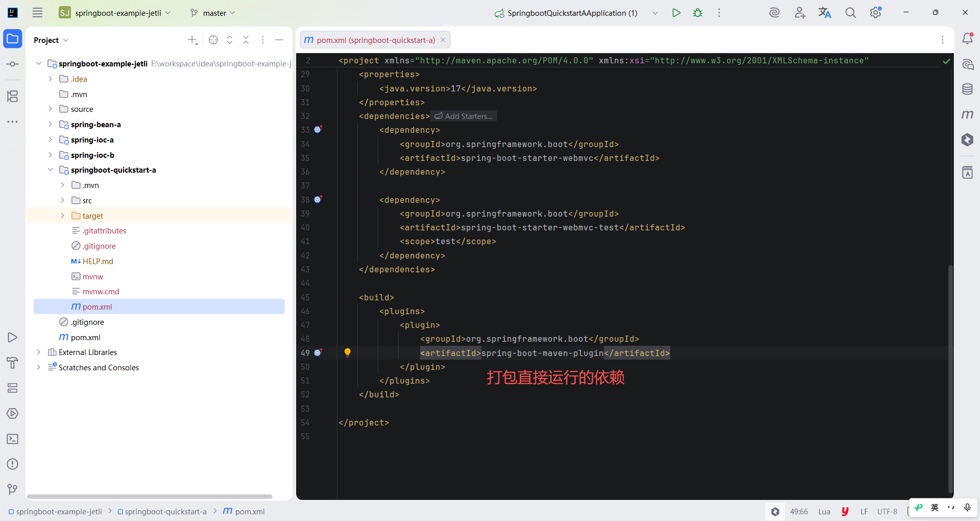The height and width of the screenshot is (521, 980).
Task: Open the Run tool window
Action: pyautogui.click(x=13, y=337)
